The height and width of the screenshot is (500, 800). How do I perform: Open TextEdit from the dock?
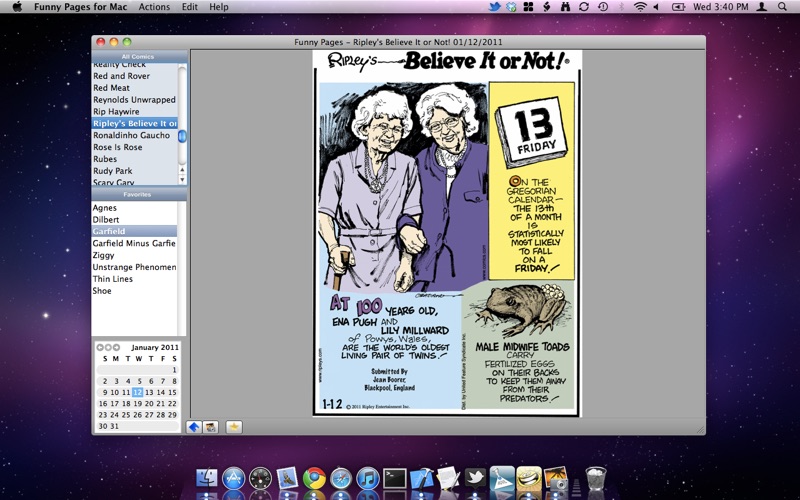(448, 479)
